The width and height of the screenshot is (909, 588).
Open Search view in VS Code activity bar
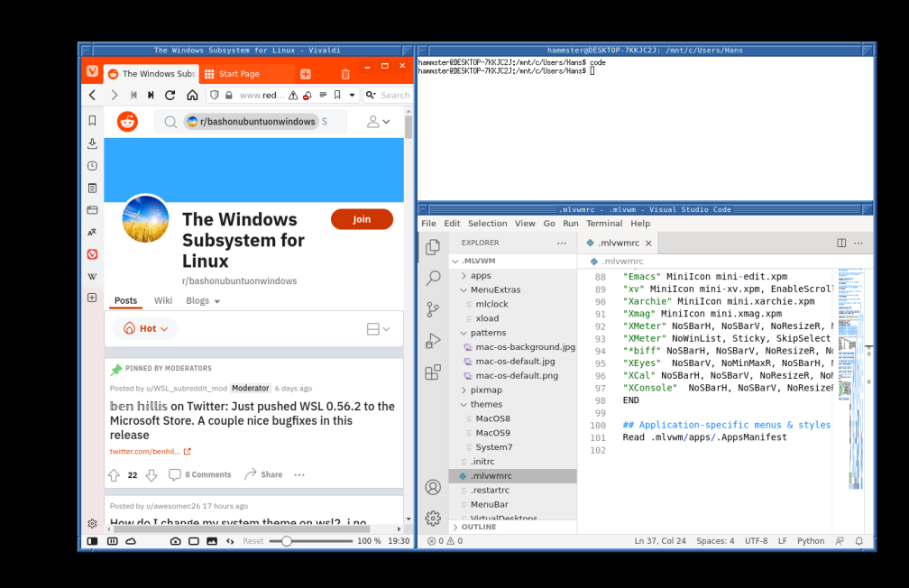(433, 279)
